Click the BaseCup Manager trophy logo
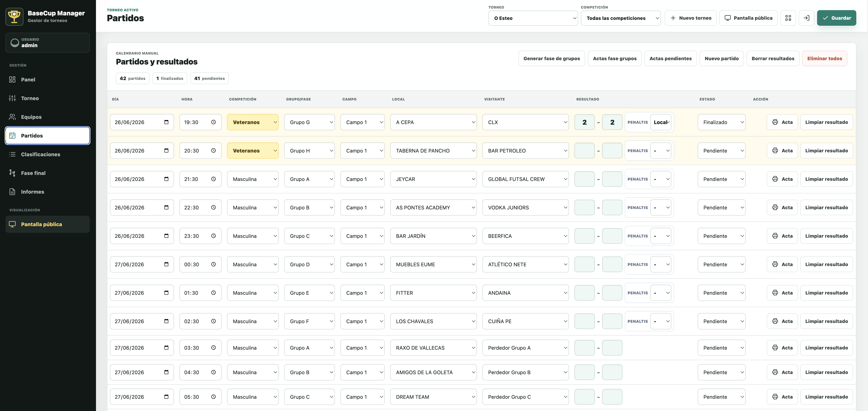Viewport: 868px width, 411px height. (x=14, y=17)
